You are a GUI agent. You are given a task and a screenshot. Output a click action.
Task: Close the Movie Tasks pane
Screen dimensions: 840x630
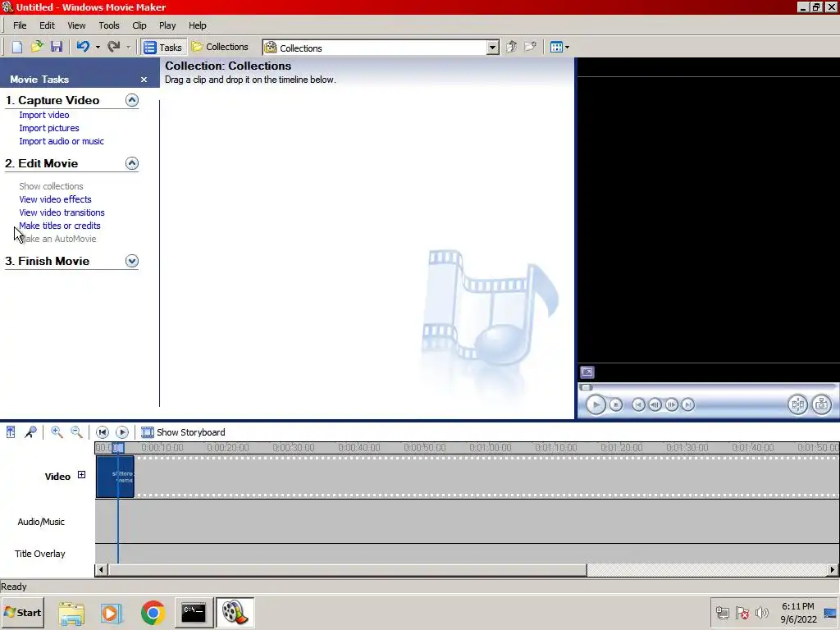pos(144,80)
